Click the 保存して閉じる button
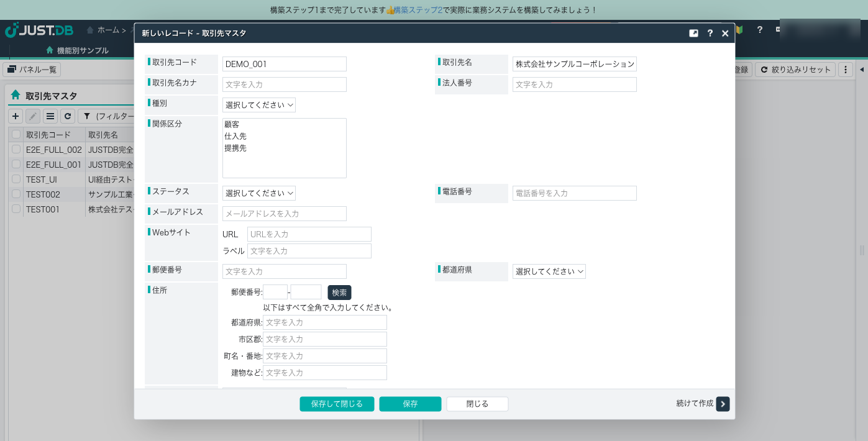Image resolution: width=868 pixels, height=441 pixels. pos(337,404)
